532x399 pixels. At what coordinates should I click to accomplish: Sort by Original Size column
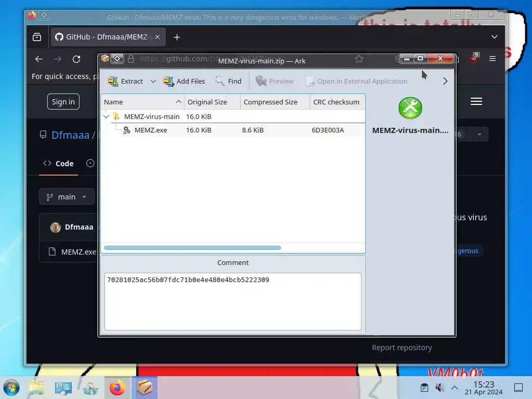coord(212,102)
